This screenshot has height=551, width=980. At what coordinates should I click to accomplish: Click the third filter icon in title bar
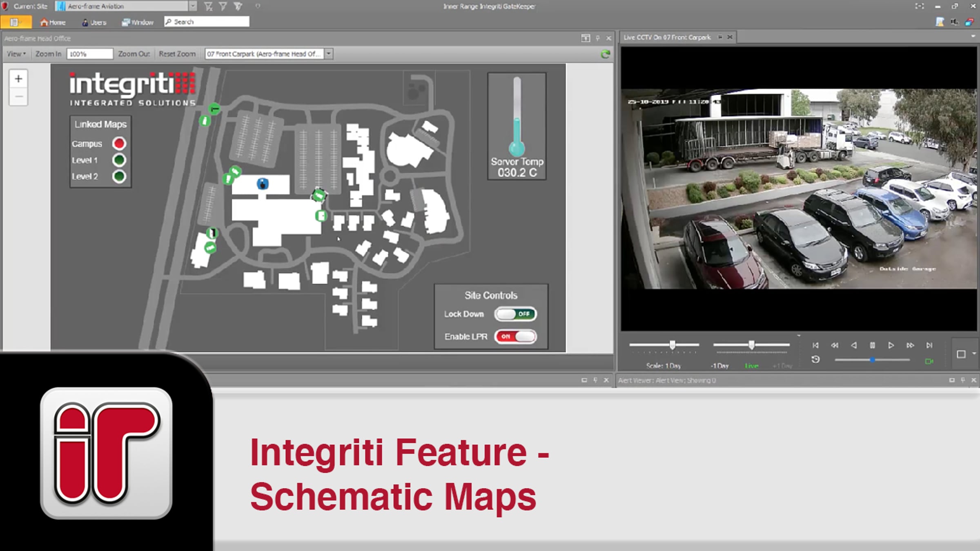click(x=238, y=6)
